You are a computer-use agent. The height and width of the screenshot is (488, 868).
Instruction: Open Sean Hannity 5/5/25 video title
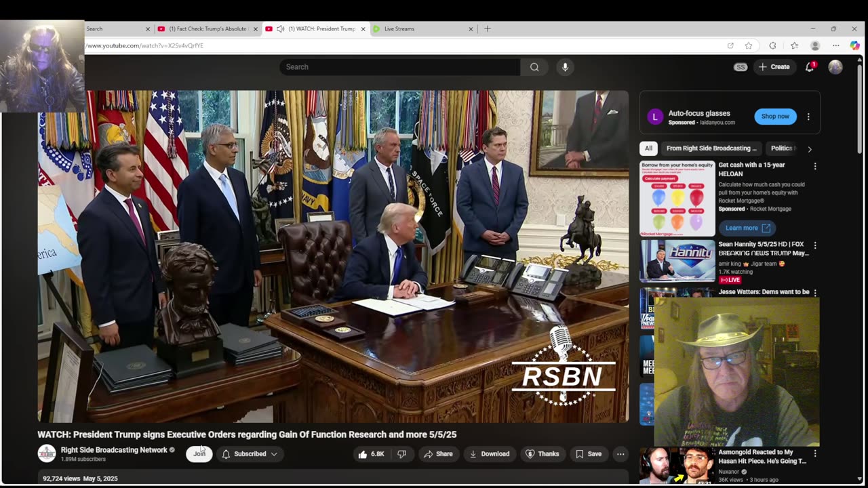[x=764, y=249]
